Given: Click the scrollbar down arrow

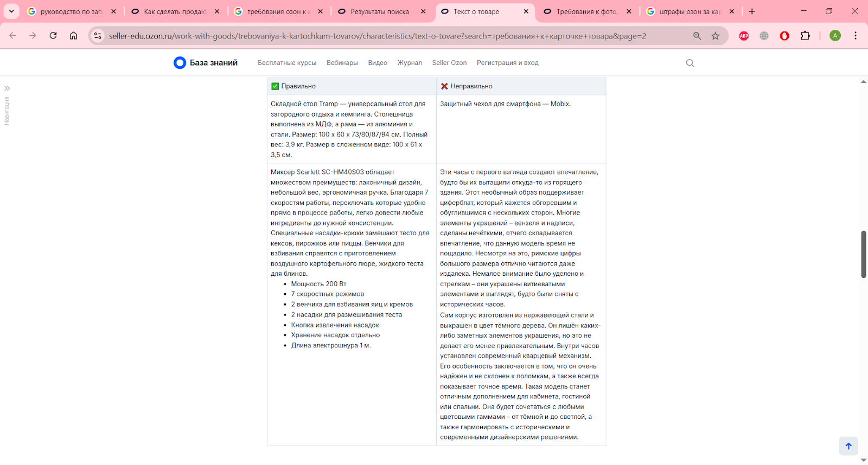Looking at the screenshot, I should pyautogui.click(x=864, y=461).
